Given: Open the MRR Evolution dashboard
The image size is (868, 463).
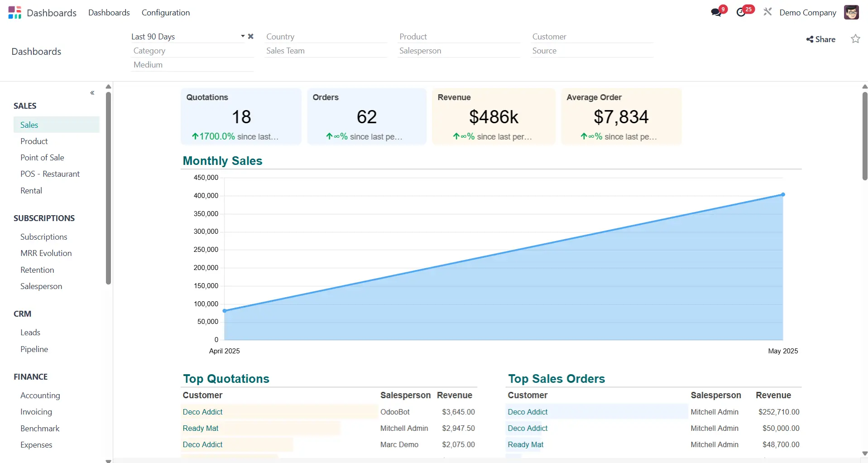Looking at the screenshot, I should (x=46, y=253).
